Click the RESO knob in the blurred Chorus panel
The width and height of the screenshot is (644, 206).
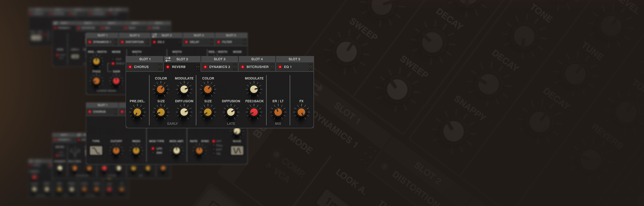click(136, 150)
